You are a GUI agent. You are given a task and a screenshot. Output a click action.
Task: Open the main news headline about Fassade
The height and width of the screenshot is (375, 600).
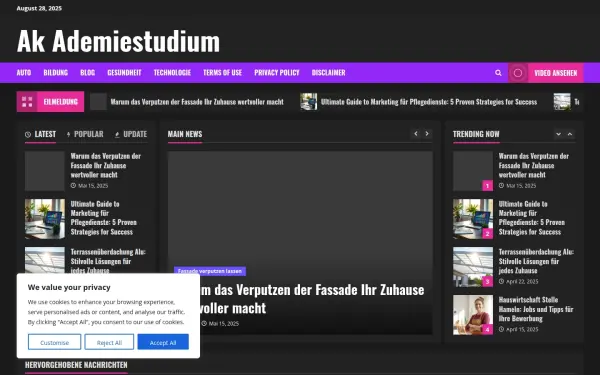point(311,298)
